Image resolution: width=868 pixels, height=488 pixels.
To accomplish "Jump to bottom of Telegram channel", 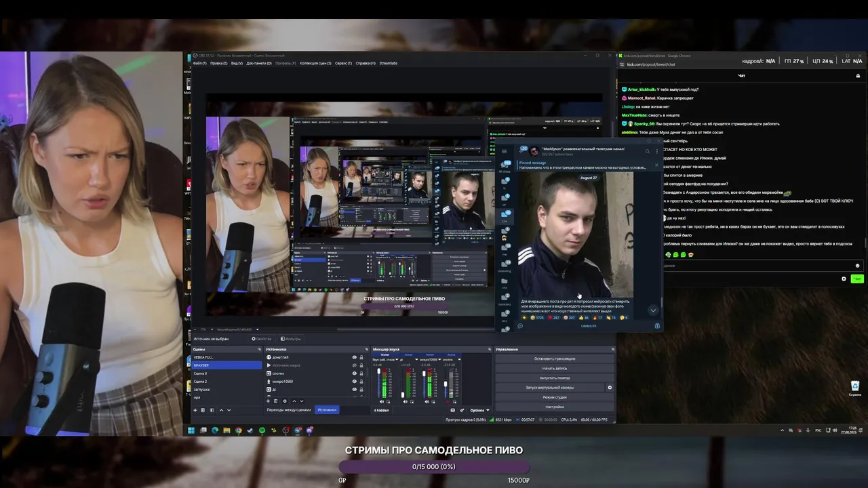I will (653, 310).
